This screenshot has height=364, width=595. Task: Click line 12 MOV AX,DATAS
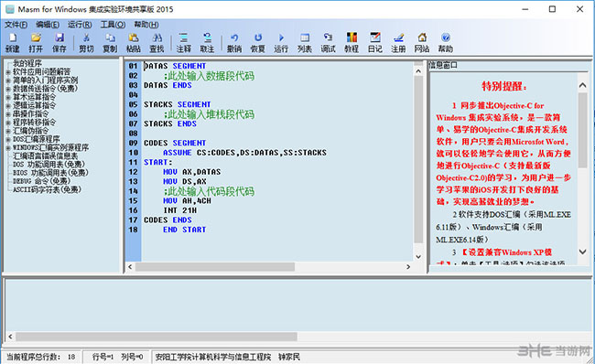click(x=191, y=172)
